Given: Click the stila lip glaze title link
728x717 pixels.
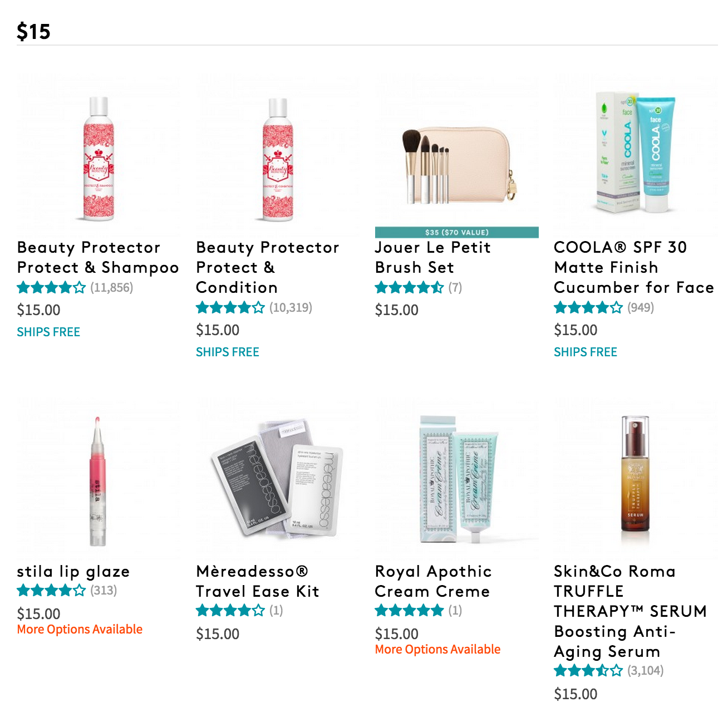Looking at the screenshot, I should pos(73,571).
